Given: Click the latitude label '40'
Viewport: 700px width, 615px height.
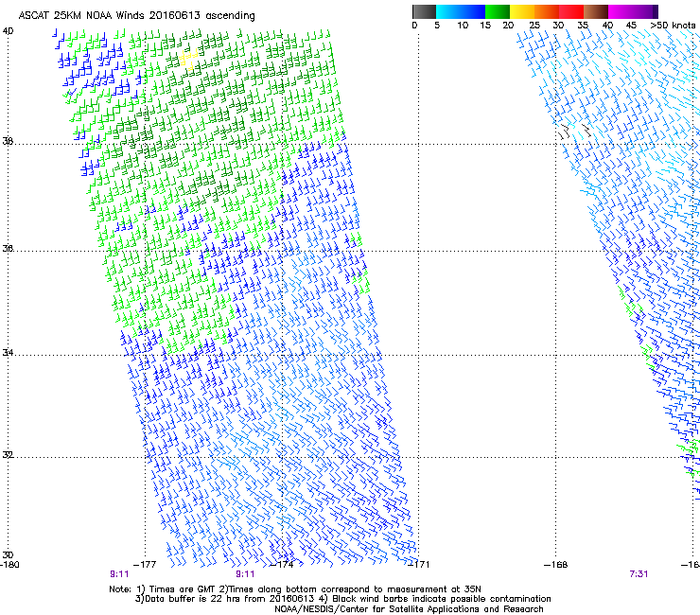Looking at the screenshot, I should pyautogui.click(x=8, y=31).
